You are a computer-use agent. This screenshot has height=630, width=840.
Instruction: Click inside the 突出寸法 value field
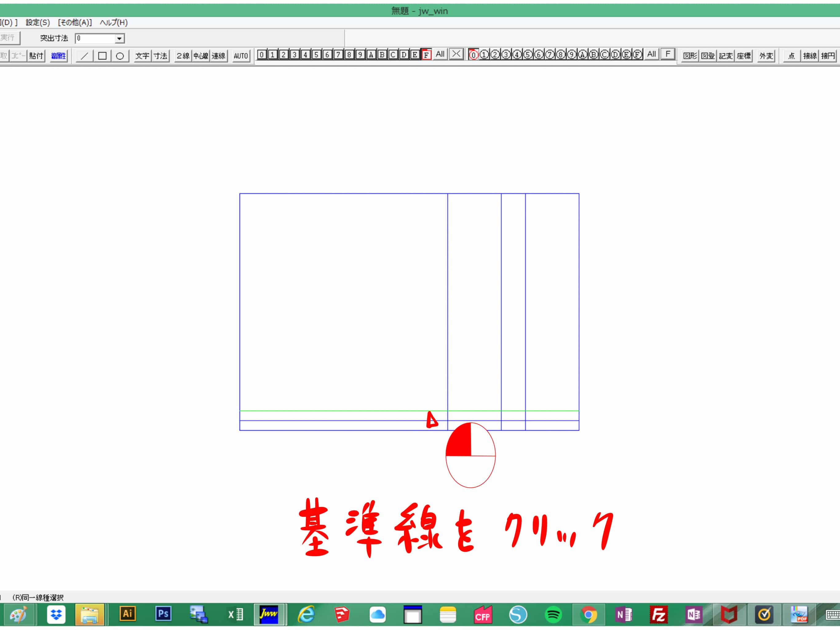95,38
